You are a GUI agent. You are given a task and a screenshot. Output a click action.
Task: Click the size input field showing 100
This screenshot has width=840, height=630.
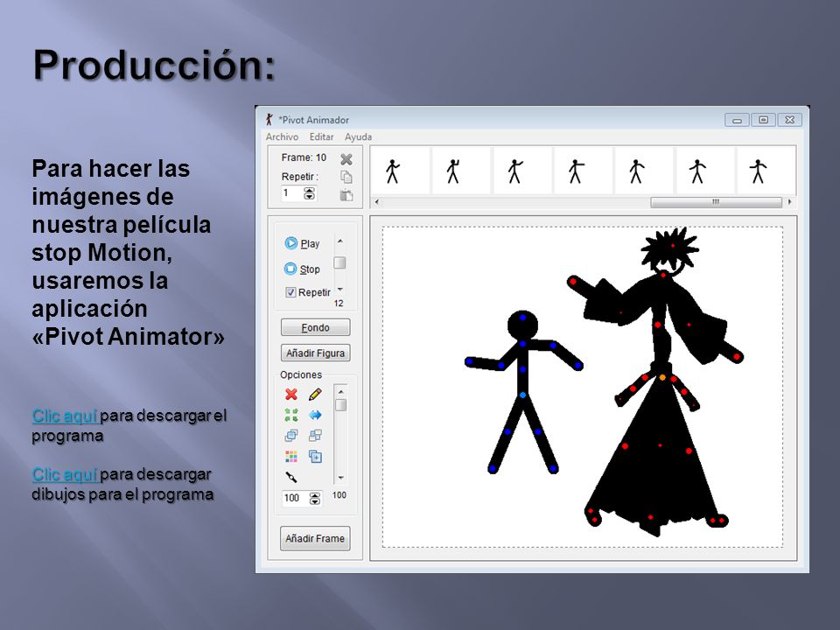(296, 498)
